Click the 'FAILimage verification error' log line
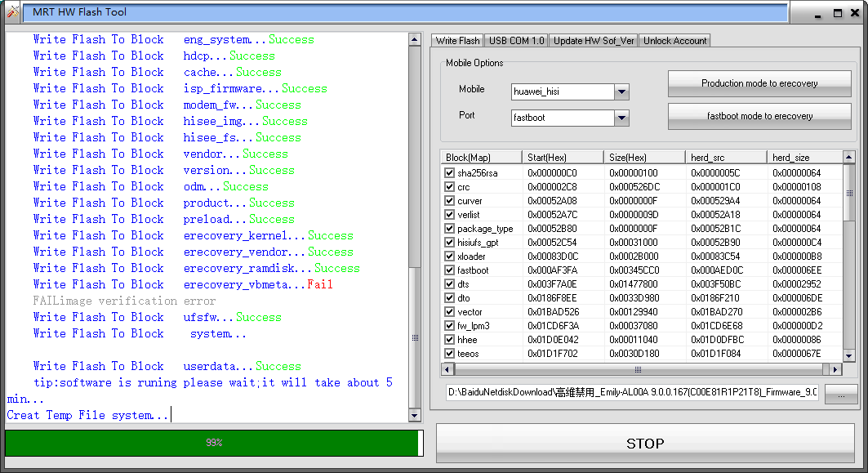868x473 pixels. coord(125,301)
